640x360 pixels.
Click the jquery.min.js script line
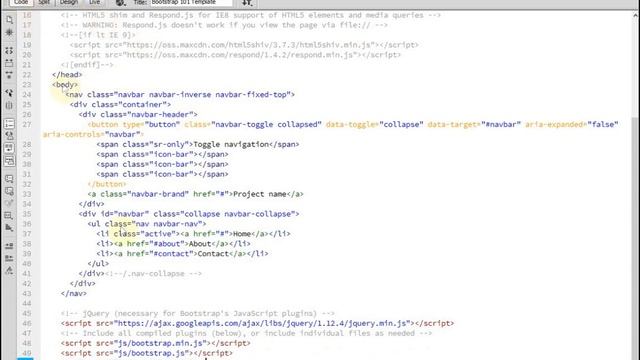(x=257, y=323)
